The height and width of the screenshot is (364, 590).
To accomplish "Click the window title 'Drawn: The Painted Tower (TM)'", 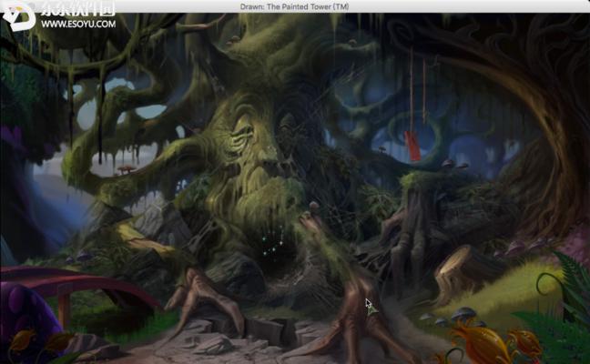I will tap(295, 6).
